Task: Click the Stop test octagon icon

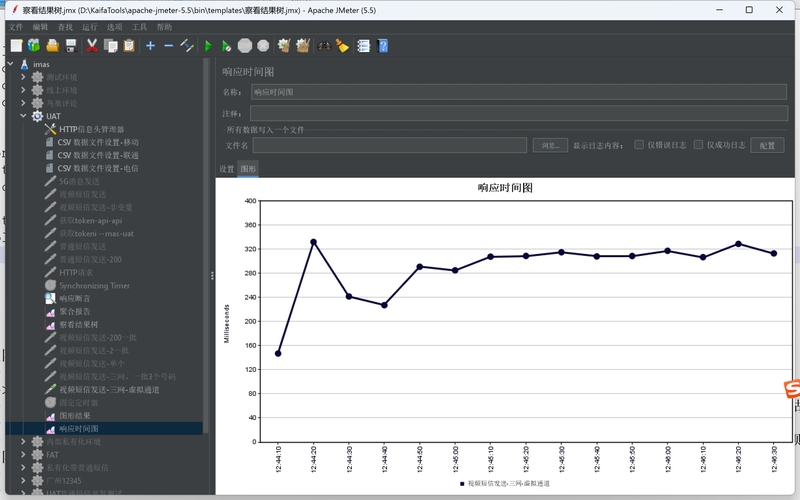Action: click(x=245, y=46)
